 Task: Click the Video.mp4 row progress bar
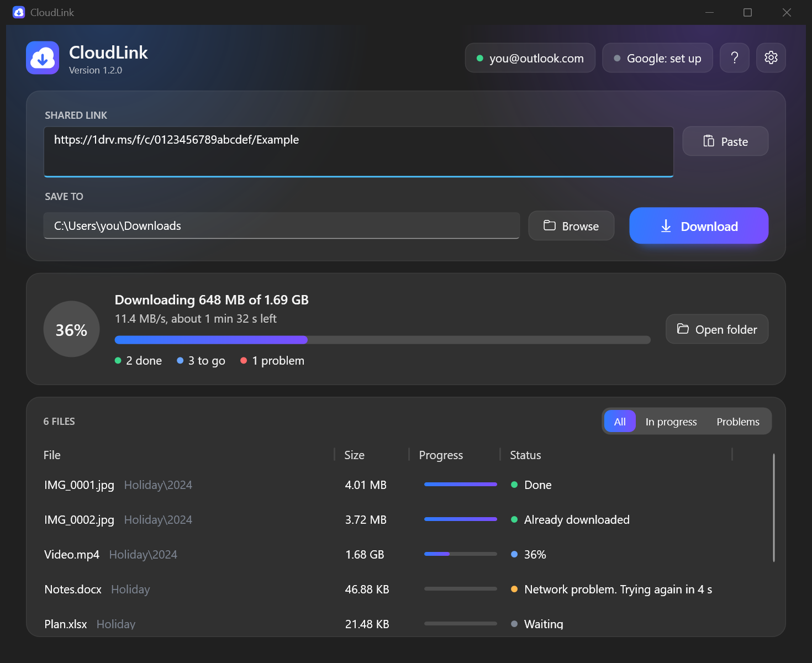point(461,554)
